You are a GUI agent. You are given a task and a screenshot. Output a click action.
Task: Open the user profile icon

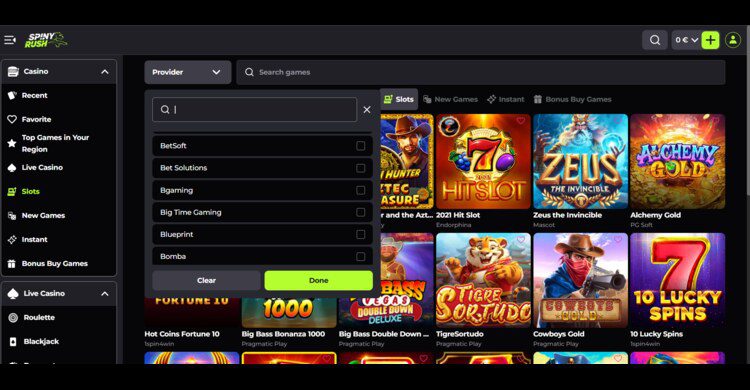click(x=733, y=40)
